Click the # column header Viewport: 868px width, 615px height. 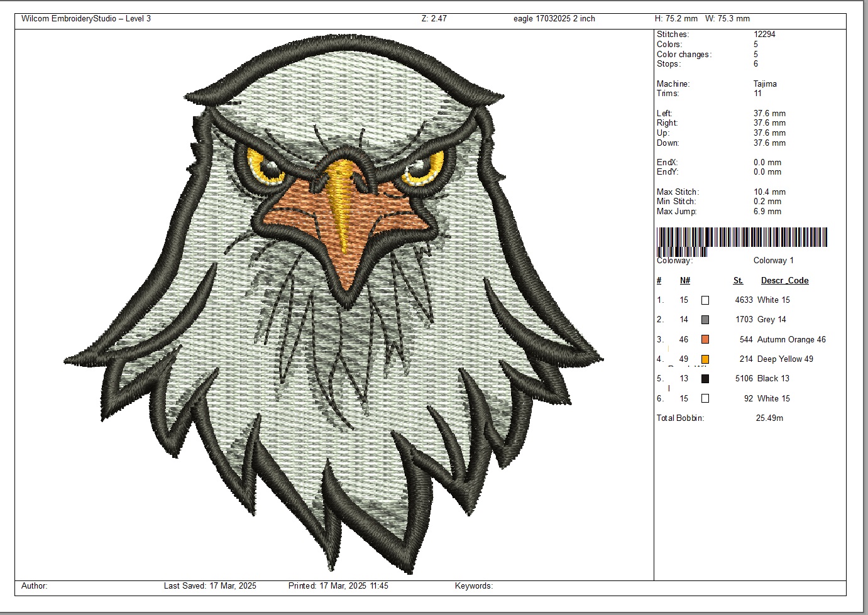click(x=659, y=281)
